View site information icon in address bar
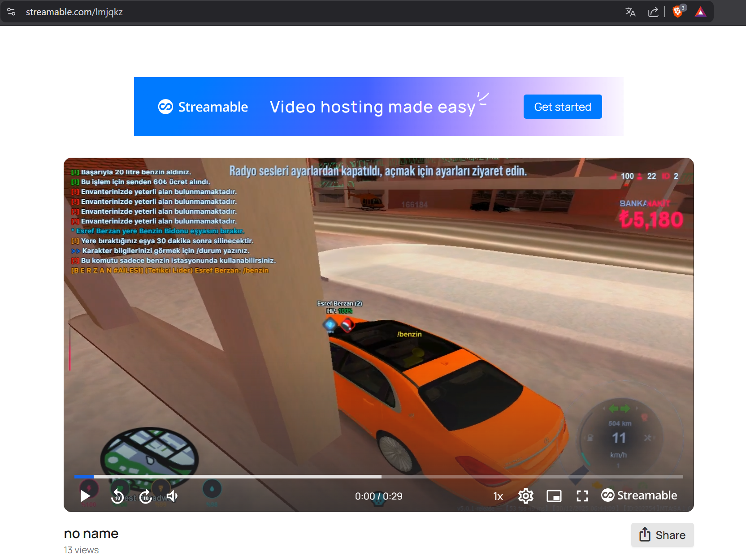 pyautogui.click(x=11, y=12)
